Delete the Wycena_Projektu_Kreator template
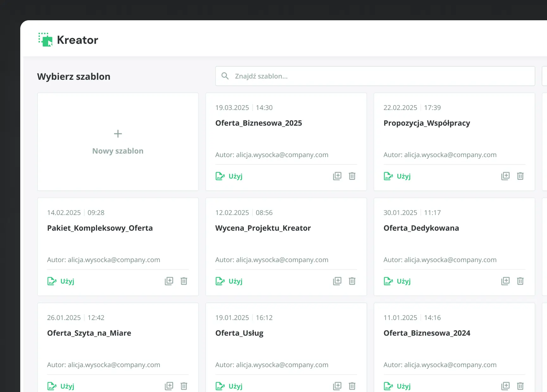Viewport: 547px width, 392px height. (x=352, y=281)
